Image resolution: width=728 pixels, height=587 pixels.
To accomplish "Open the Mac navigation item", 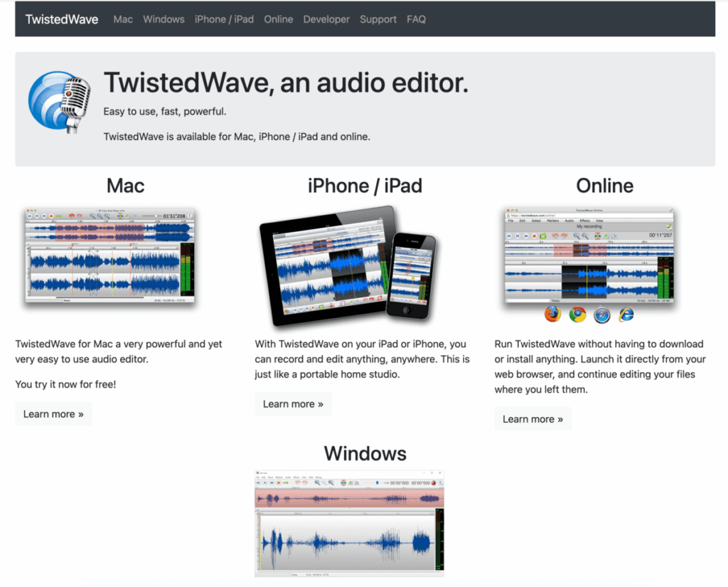I will click(x=123, y=19).
